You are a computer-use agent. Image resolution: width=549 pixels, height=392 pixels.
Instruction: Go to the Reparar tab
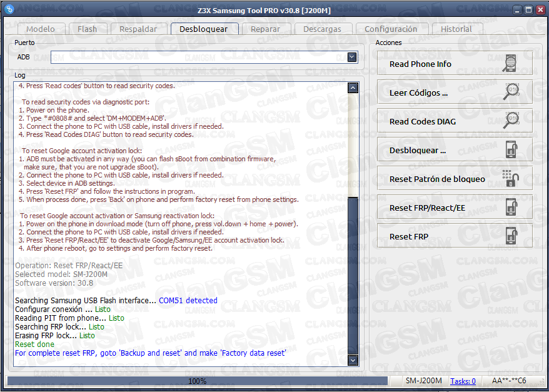(x=265, y=29)
